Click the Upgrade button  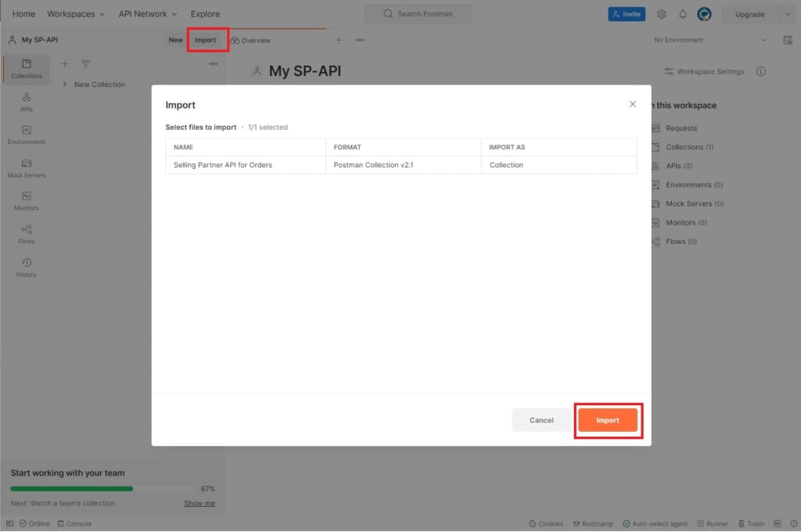click(749, 14)
